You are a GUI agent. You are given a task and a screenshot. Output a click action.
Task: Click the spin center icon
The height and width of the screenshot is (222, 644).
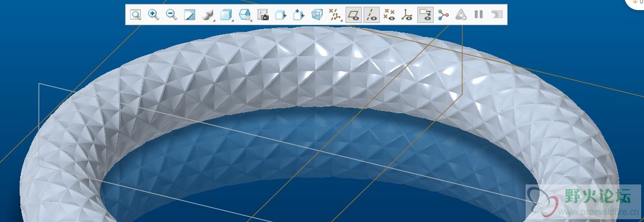click(x=443, y=15)
